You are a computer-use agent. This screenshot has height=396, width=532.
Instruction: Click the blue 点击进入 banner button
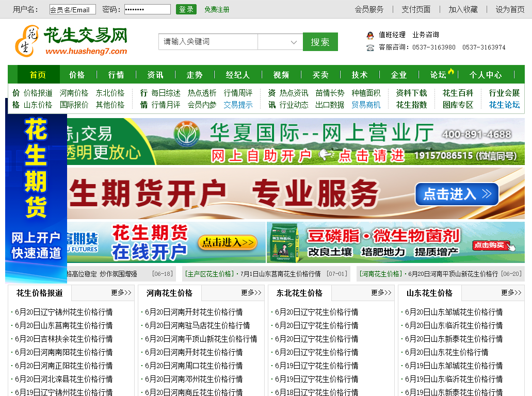[x=457, y=194]
